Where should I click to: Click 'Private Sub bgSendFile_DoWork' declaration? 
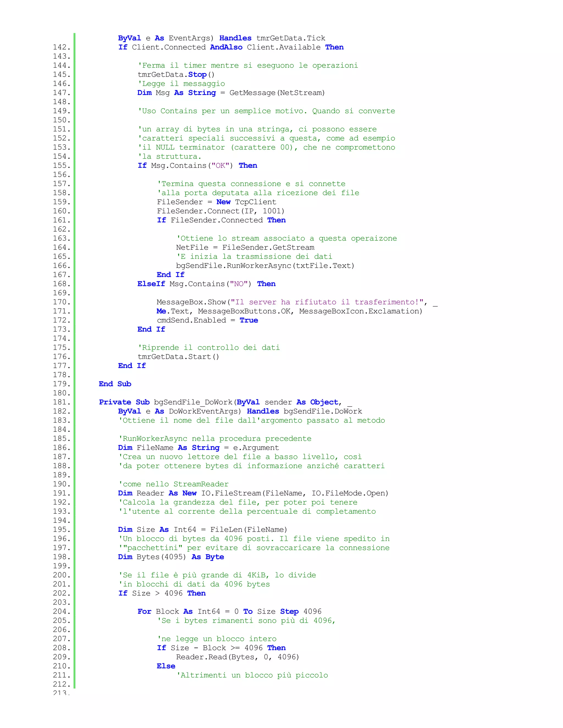225,402
